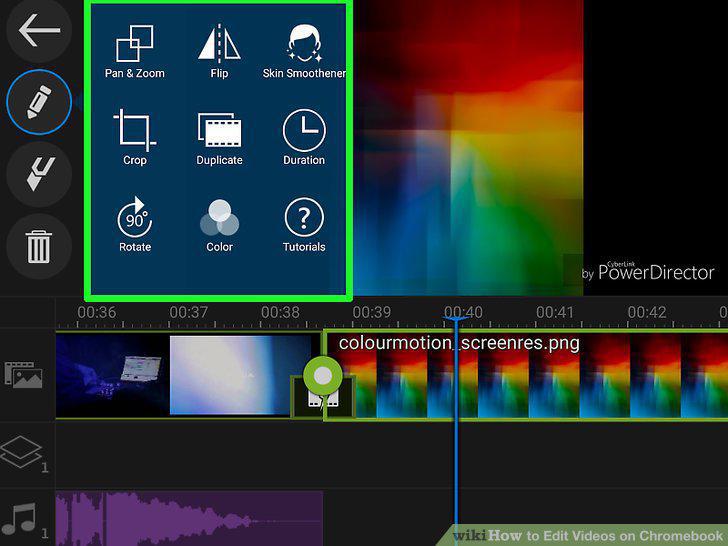Select the white glow clip thumbnail
Screen dimensions: 728x546
(239, 375)
